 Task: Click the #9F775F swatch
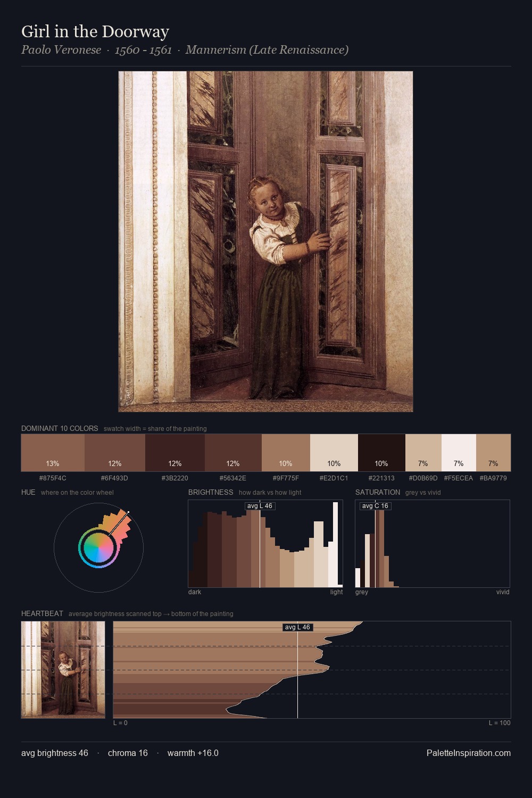click(x=286, y=453)
